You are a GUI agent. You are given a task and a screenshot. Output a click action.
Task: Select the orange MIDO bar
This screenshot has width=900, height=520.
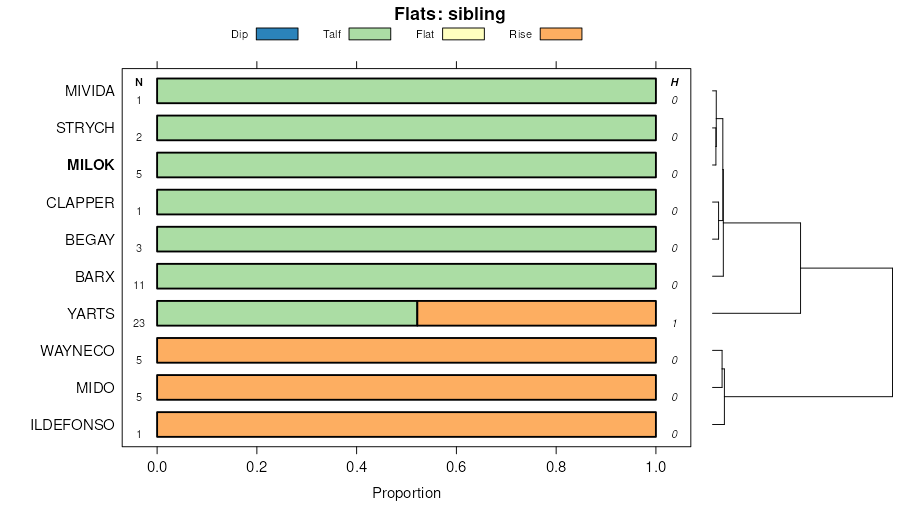pyautogui.click(x=406, y=387)
